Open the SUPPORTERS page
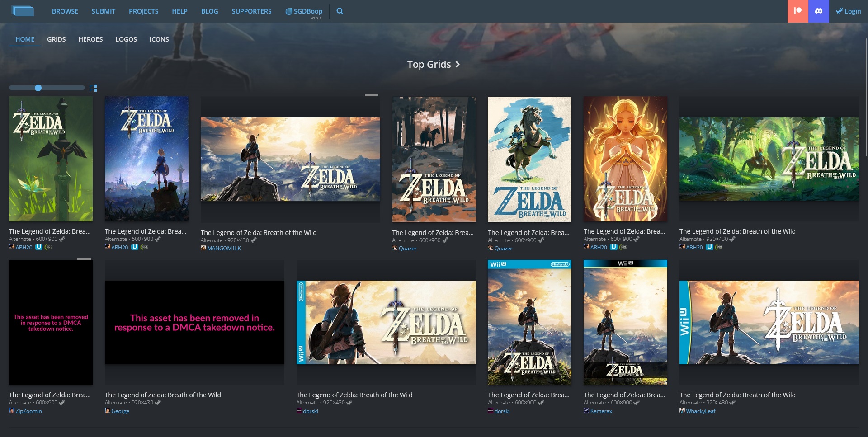Screen dimensions: 868x437 pyautogui.click(x=252, y=11)
